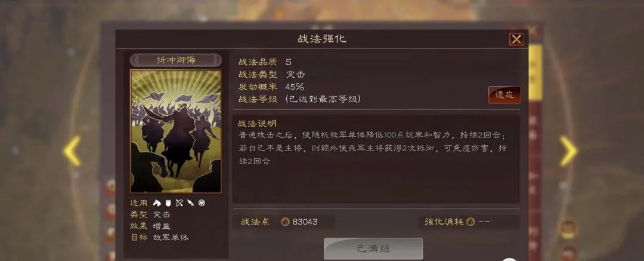Select the siege wheel troop icon
The height and width of the screenshot is (261, 644).
coord(202,203)
